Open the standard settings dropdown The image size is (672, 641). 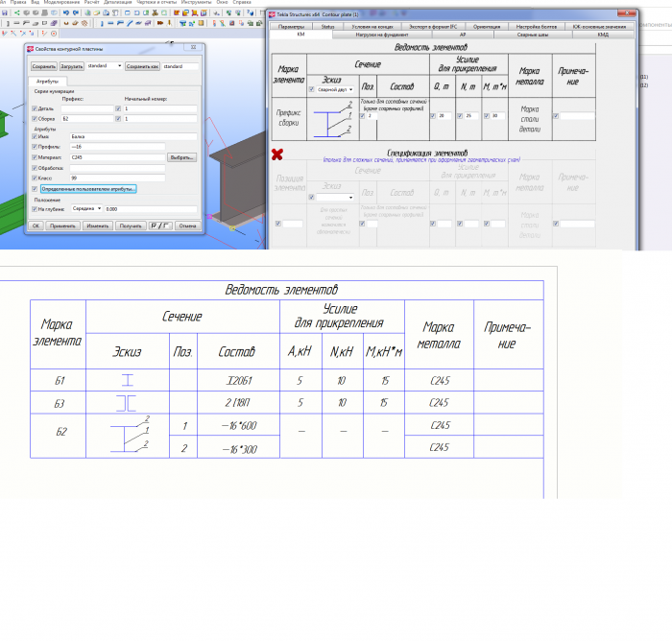[104, 66]
